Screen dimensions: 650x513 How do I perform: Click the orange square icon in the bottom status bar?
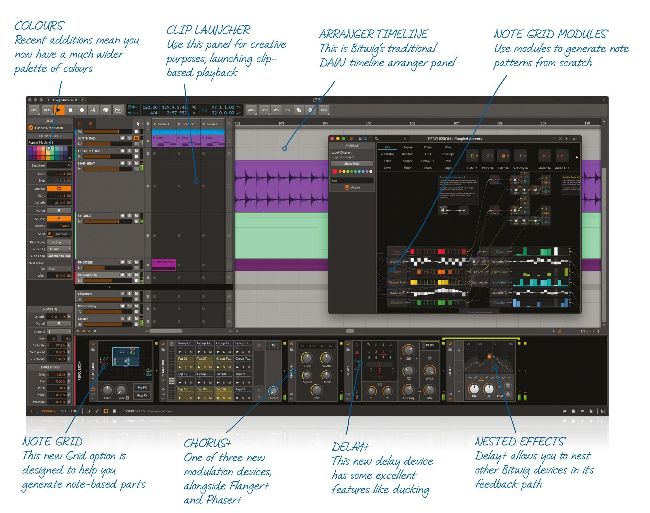tap(106, 411)
